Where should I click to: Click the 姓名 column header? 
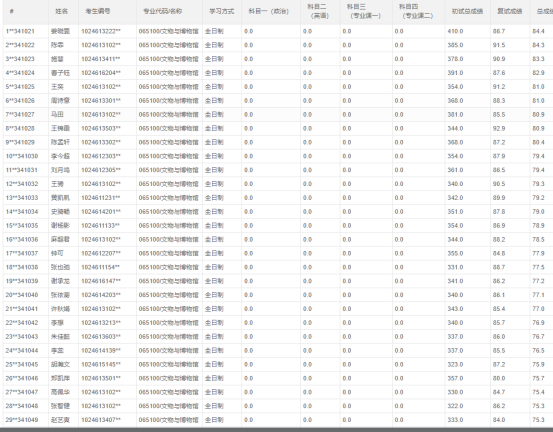click(63, 12)
